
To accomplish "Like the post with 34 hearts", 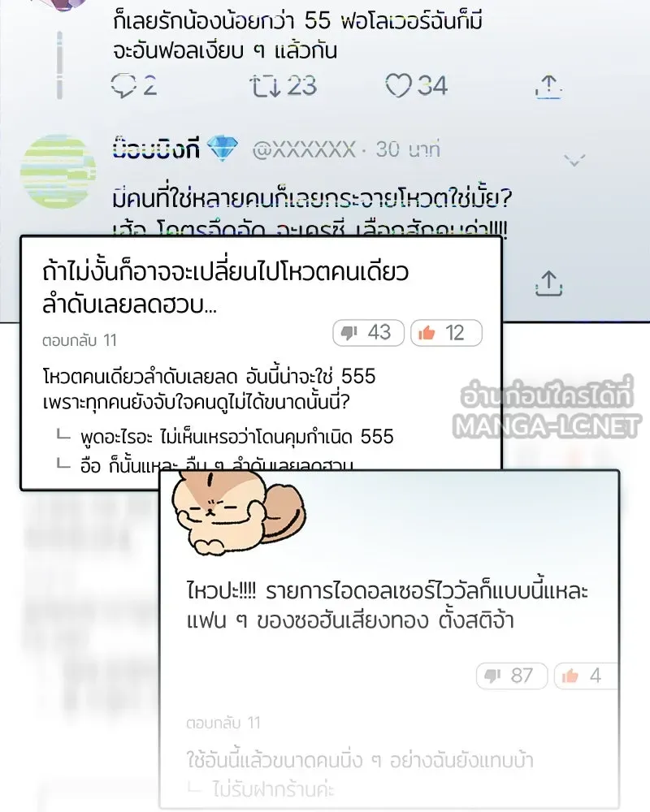I will click(398, 85).
